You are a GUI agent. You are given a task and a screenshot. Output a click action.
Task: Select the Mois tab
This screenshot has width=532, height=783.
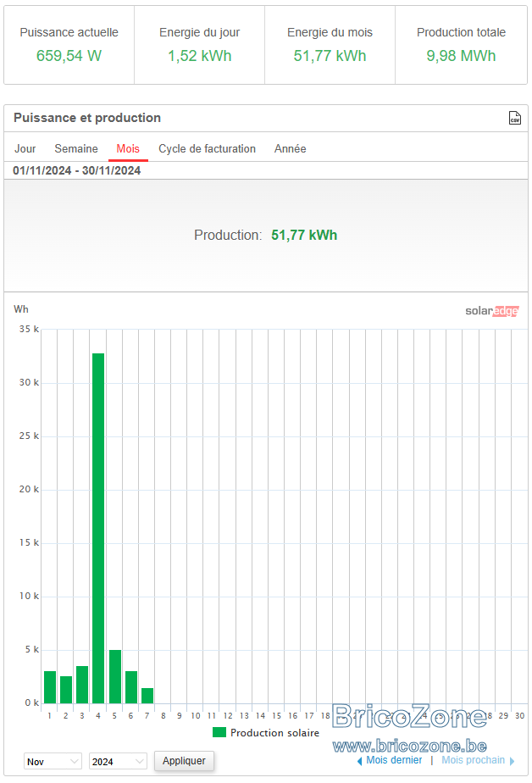[128, 149]
